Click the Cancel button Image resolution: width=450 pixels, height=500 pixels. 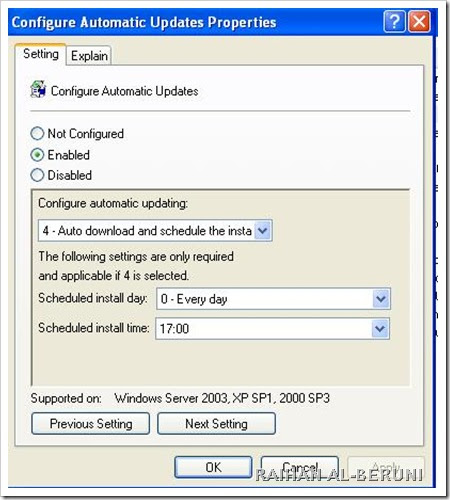tap(300, 467)
